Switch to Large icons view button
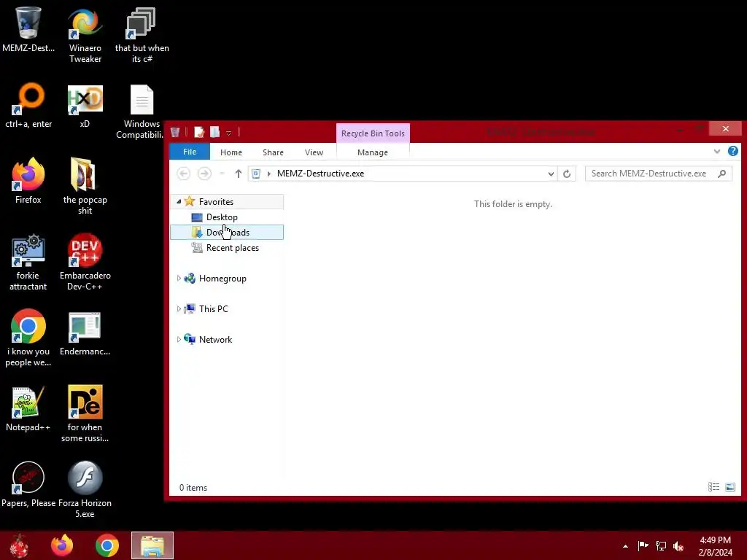747x560 pixels. pos(729,486)
